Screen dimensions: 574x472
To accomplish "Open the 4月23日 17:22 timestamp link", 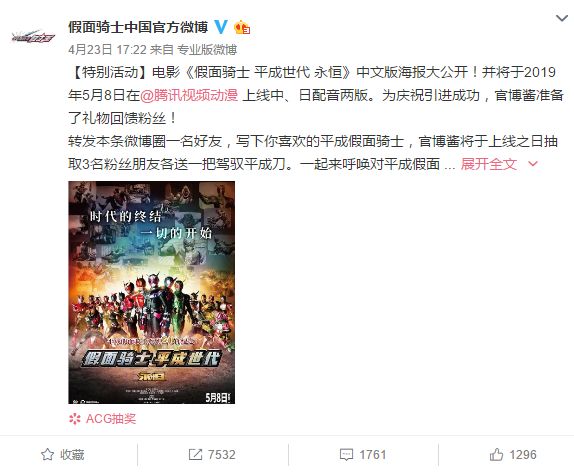I will tap(107, 50).
